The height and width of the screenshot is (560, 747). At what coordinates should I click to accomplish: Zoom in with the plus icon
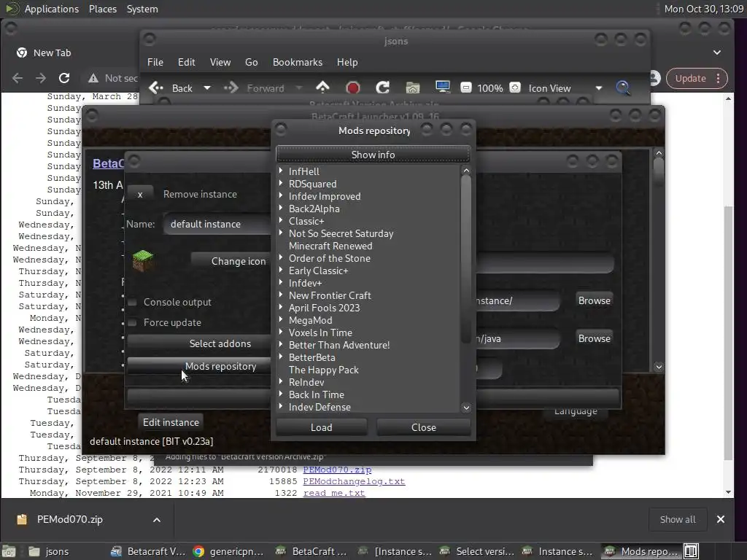click(515, 87)
